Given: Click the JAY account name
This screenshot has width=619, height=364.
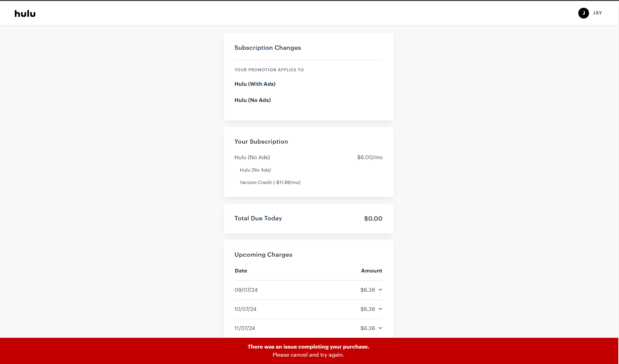Looking at the screenshot, I should 597,13.
